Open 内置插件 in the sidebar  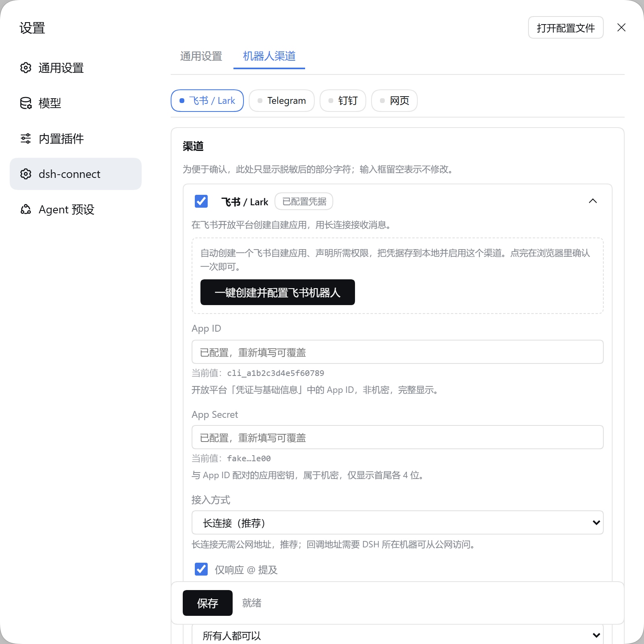point(76,138)
